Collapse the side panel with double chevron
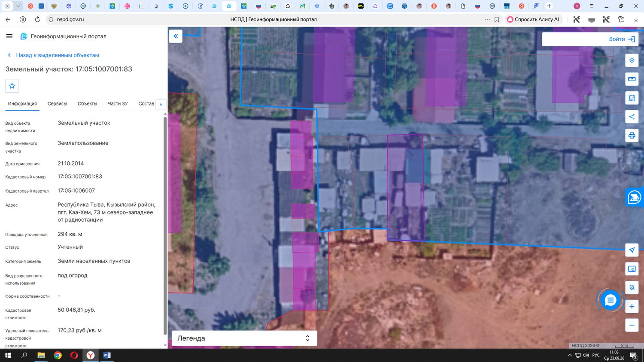Viewport: 644px width, 362px height. tap(176, 36)
